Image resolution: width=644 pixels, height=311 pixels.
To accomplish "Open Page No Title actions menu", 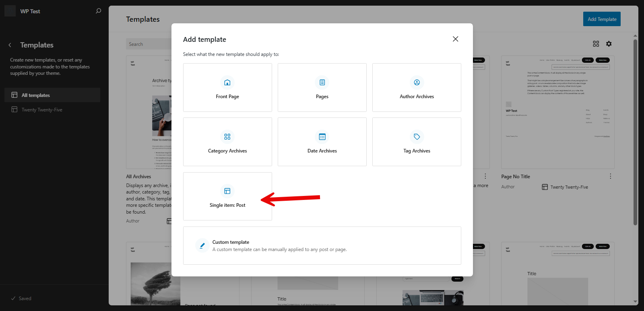I will [x=610, y=176].
